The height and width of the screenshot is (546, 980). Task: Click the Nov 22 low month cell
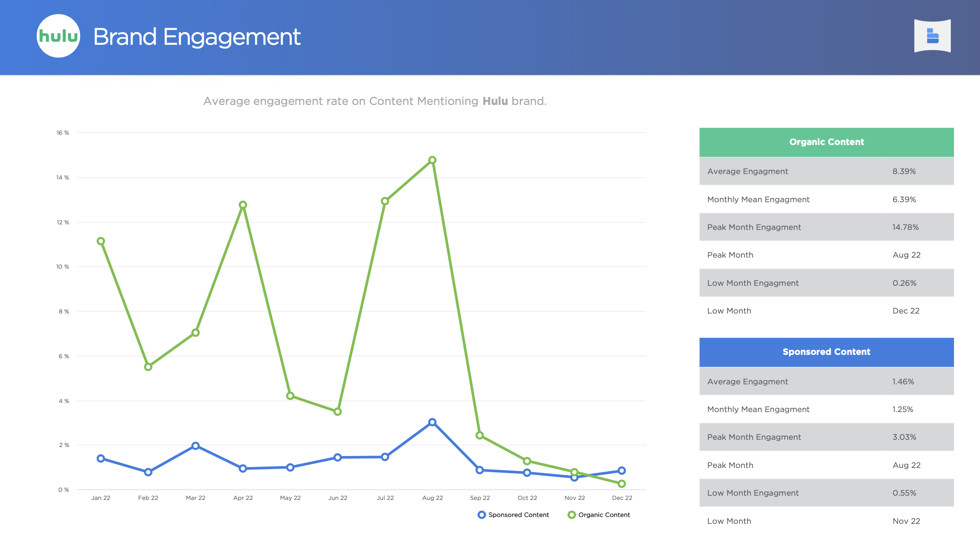(906, 521)
